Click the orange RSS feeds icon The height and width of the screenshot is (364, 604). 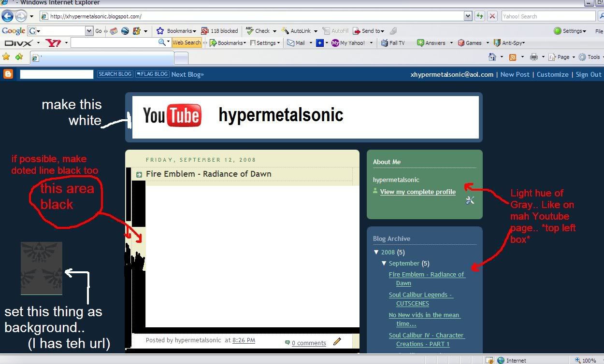[513, 57]
